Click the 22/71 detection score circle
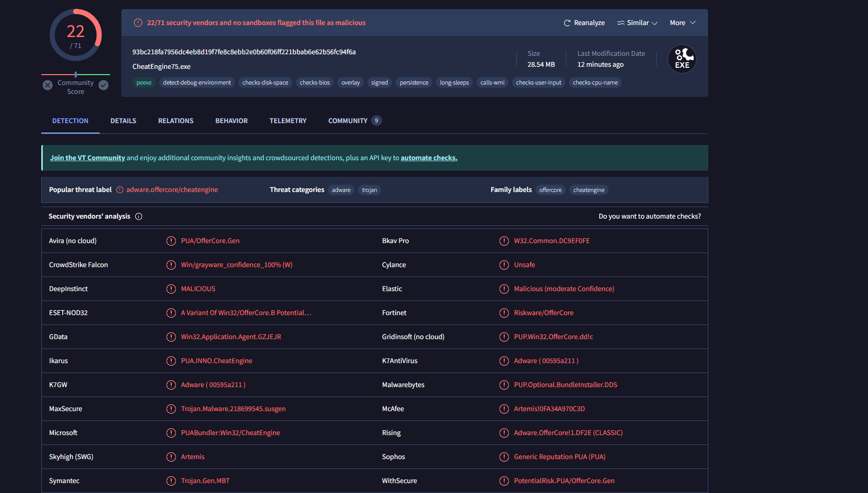868x493 pixels. click(76, 35)
